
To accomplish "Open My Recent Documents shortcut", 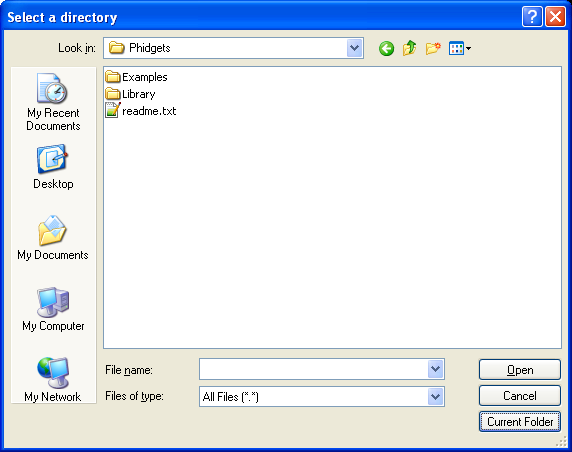I will [53, 102].
